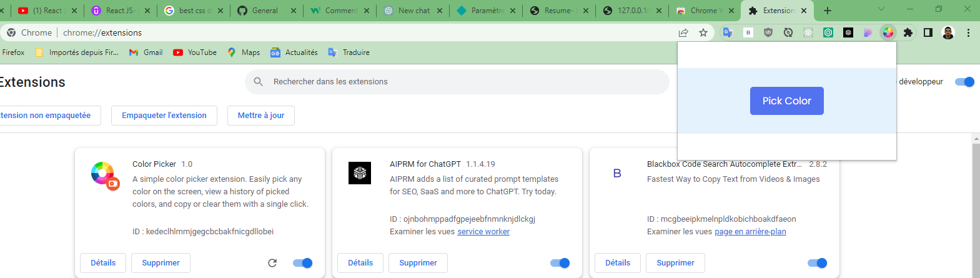Switch to the New chat tab
Image resolution: width=980 pixels, height=278 pixels.
tap(412, 11)
